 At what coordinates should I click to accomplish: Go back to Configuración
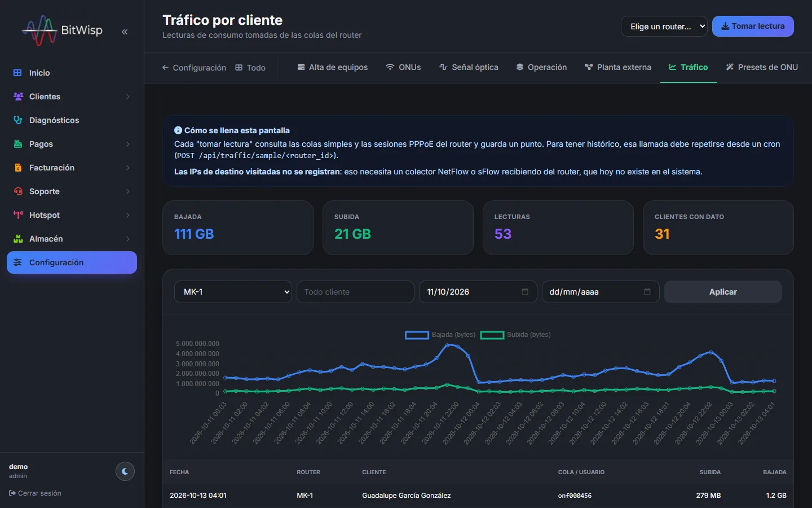[194, 68]
